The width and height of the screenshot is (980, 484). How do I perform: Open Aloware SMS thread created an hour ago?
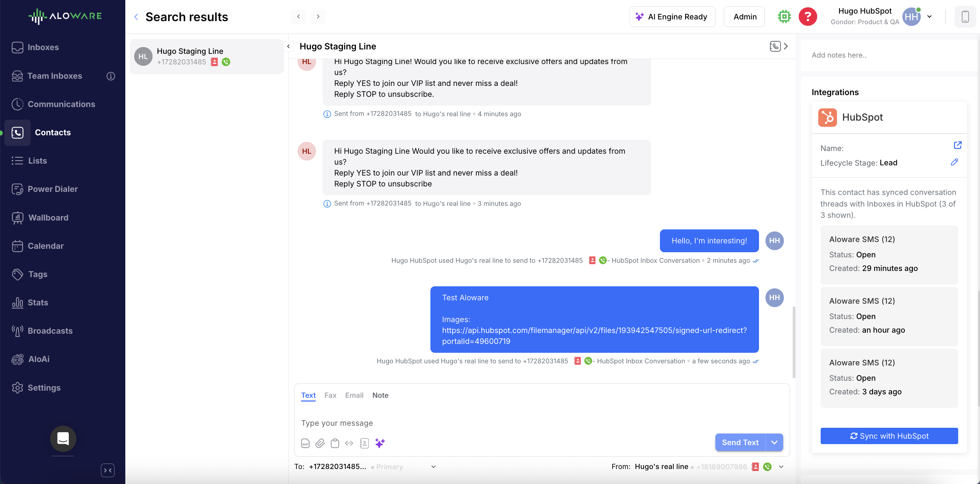[x=889, y=316]
